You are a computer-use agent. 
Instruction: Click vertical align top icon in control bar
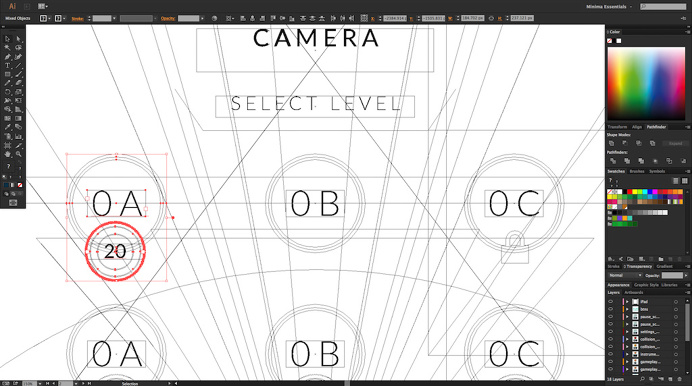click(x=273, y=19)
